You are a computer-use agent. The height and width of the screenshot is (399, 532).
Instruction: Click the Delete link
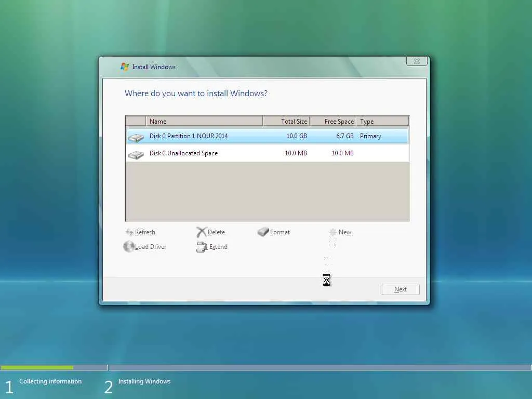pyautogui.click(x=216, y=232)
